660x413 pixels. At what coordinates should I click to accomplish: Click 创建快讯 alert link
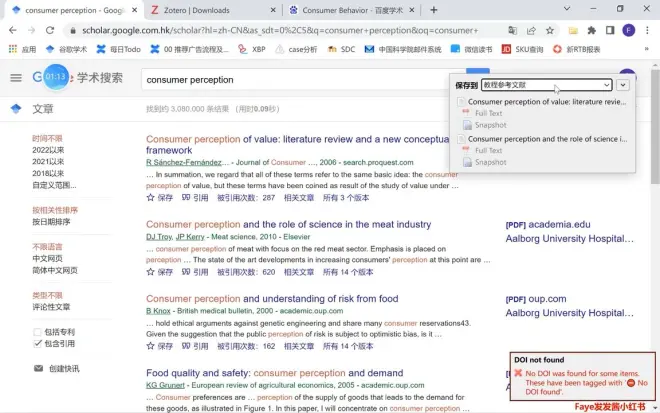pos(64,369)
